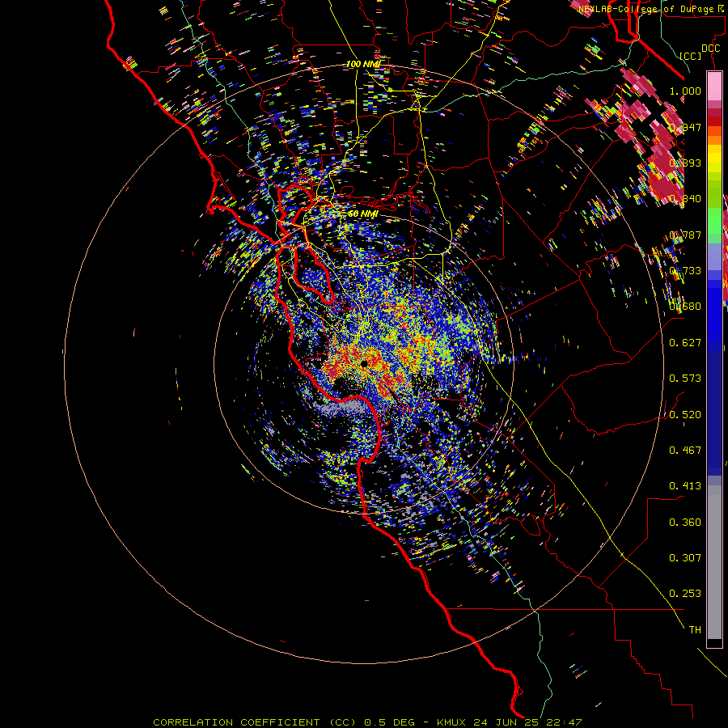Pick the pink swatch beside 1.000
The width and height of the screenshot is (728, 728).
714,87
